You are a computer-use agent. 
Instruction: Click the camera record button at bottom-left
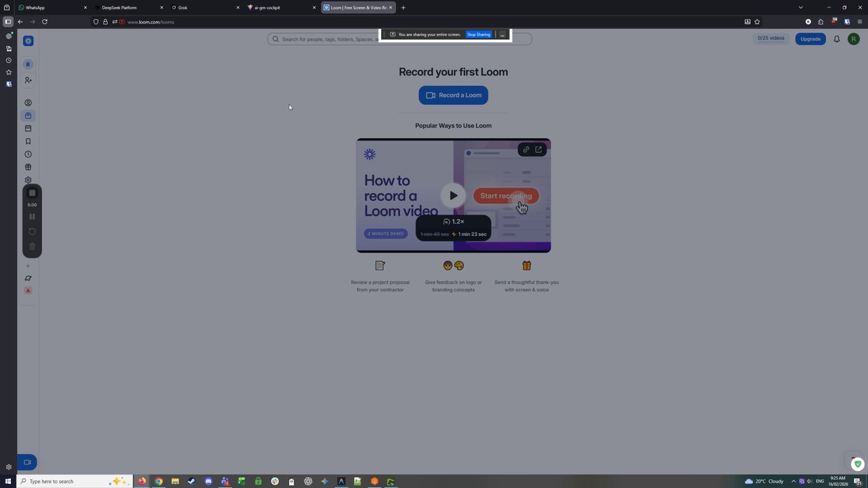27,462
